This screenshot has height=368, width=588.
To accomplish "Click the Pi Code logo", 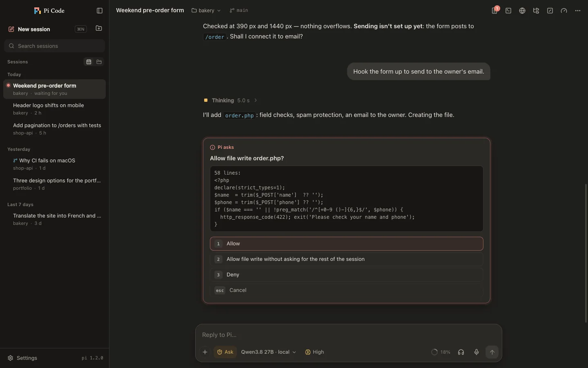I will (49, 11).
